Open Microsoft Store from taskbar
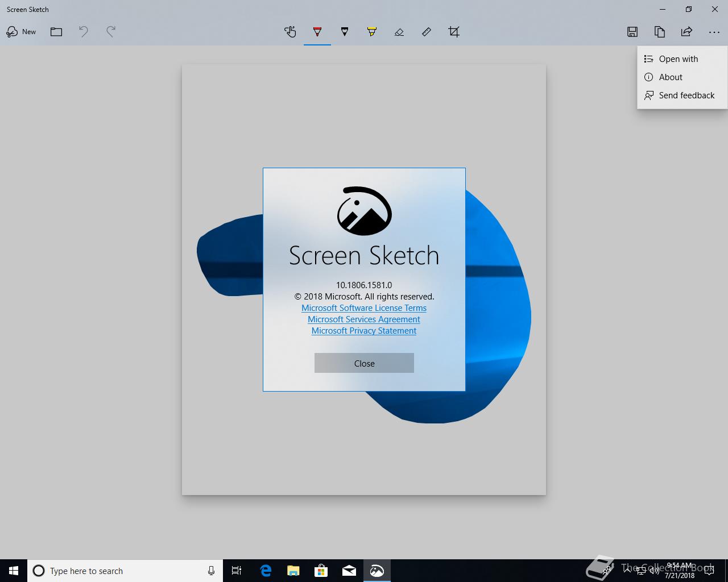Image resolution: width=728 pixels, height=582 pixels. click(x=321, y=571)
